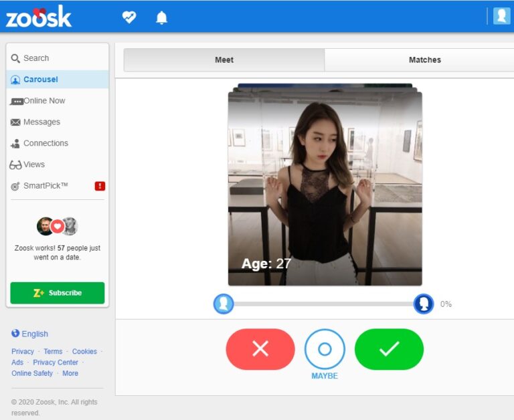The height and width of the screenshot is (420, 514).
Task: Open the Privacy link
Action: [x=23, y=352]
